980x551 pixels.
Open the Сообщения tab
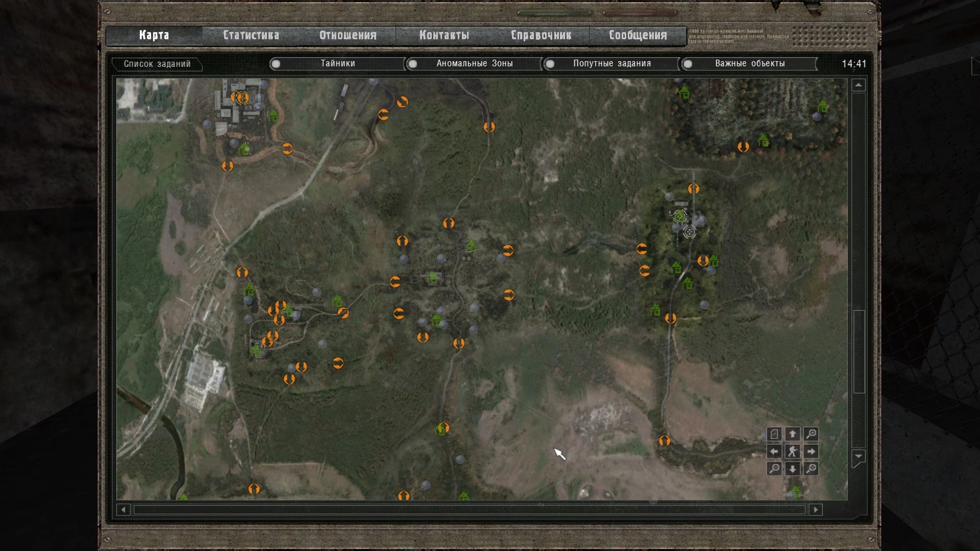(x=638, y=35)
